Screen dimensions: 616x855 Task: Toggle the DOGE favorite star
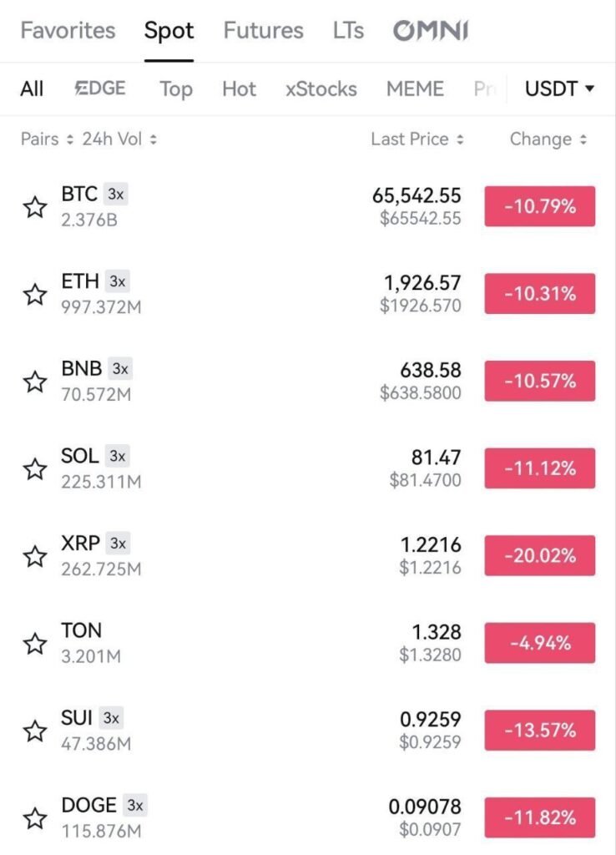click(34, 817)
